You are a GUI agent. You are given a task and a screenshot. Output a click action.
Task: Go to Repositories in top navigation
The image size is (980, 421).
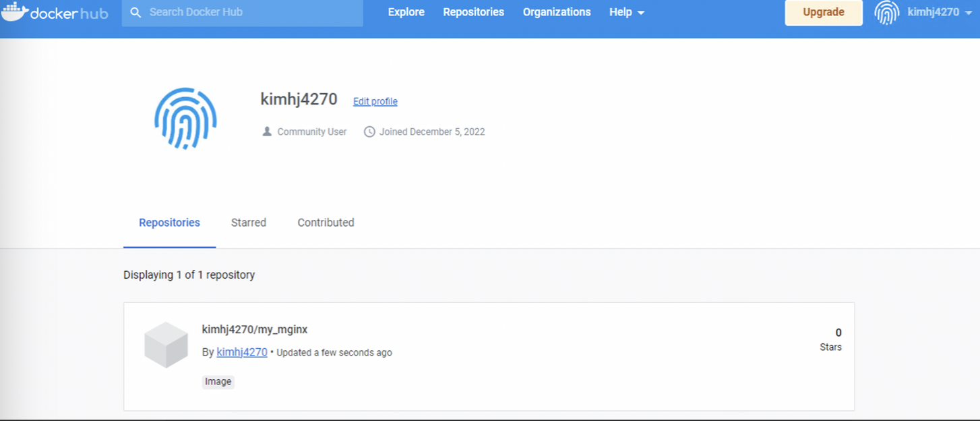(x=473, y=12)
